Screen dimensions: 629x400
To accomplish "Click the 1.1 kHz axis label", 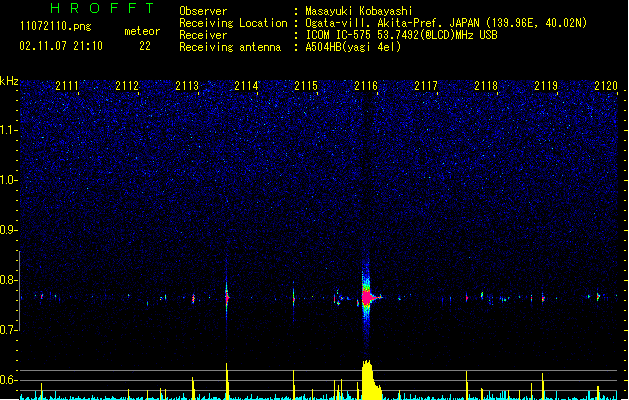I will [x=8, y=130].
